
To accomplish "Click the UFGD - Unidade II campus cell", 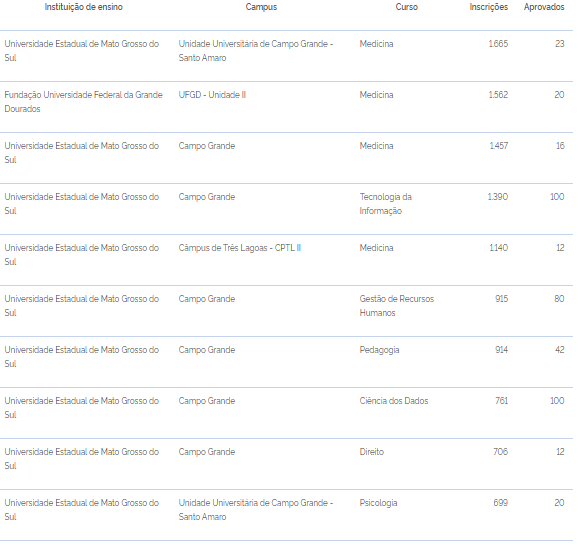I will tap(212, 95).
